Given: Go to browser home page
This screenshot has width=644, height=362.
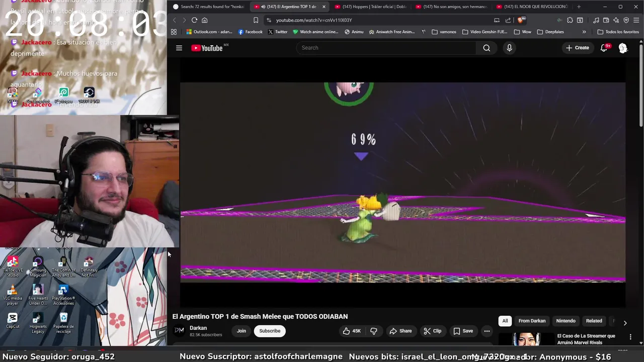Looking at the screenshot, I should pyautogui.click(x=204, y=20).
